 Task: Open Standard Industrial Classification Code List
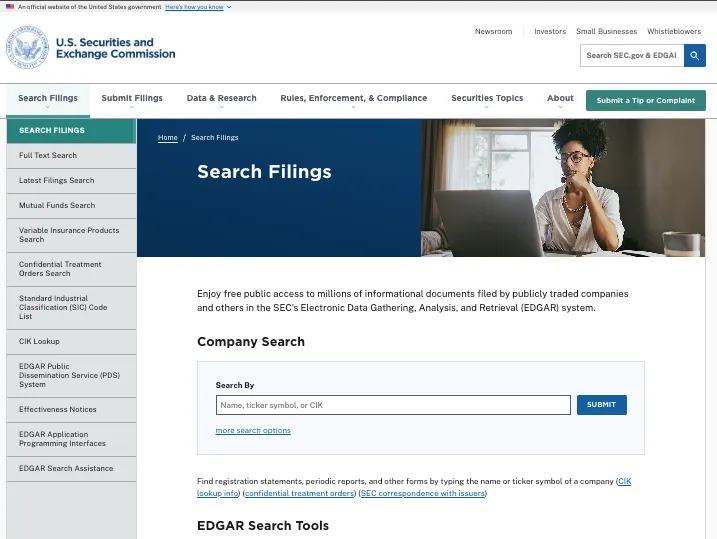(x=71, y=307)
